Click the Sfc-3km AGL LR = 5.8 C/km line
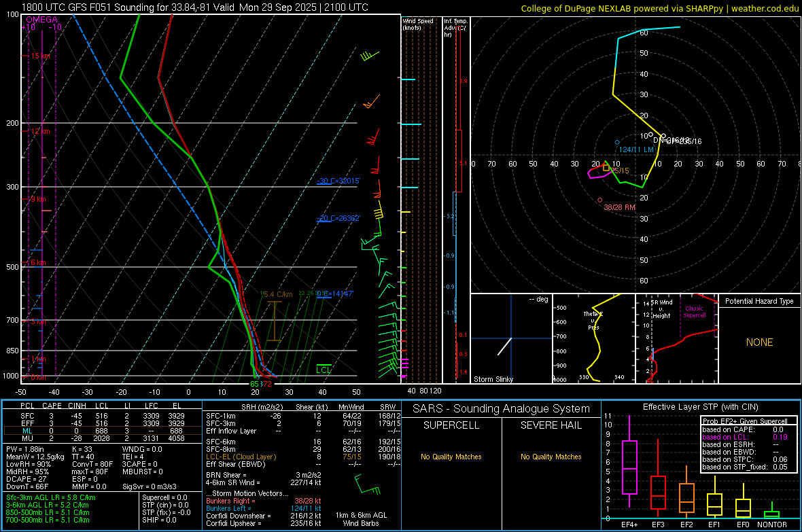802x532 pixels. pos(51,497)
